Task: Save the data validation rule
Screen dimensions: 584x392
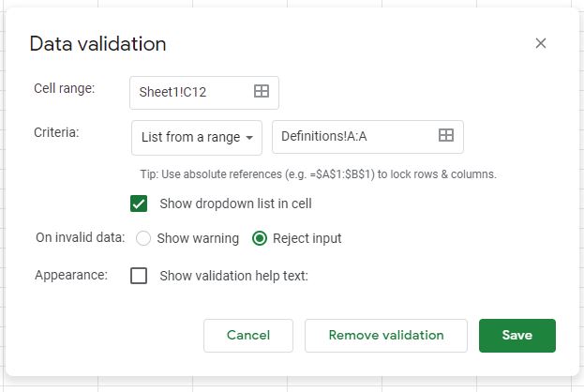Action: [x=517, y=336]
